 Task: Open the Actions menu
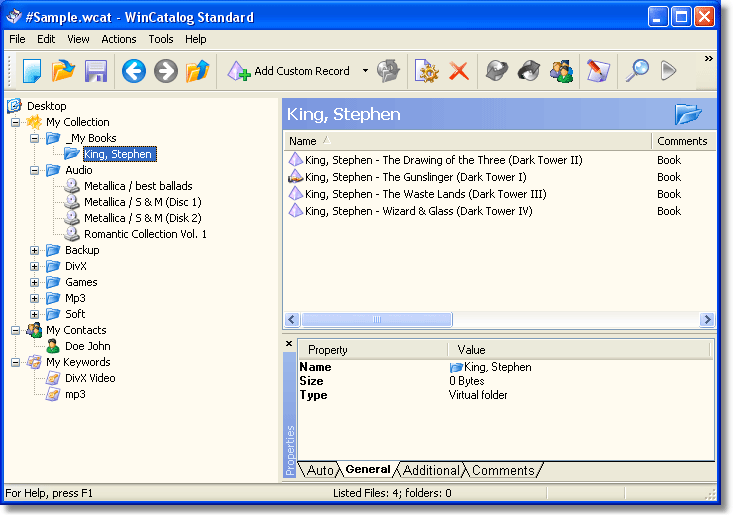pyautogui.click(x=119, y=39)
